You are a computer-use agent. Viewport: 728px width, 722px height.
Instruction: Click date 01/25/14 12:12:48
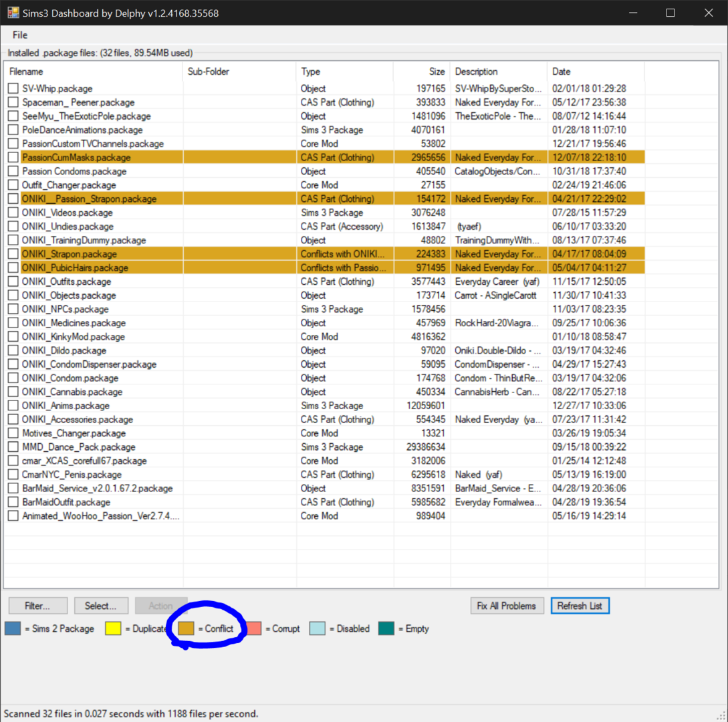[589, 461]
